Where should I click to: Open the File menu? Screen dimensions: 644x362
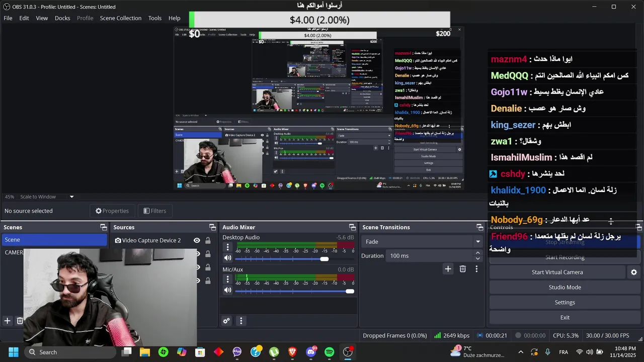point(8,18)
